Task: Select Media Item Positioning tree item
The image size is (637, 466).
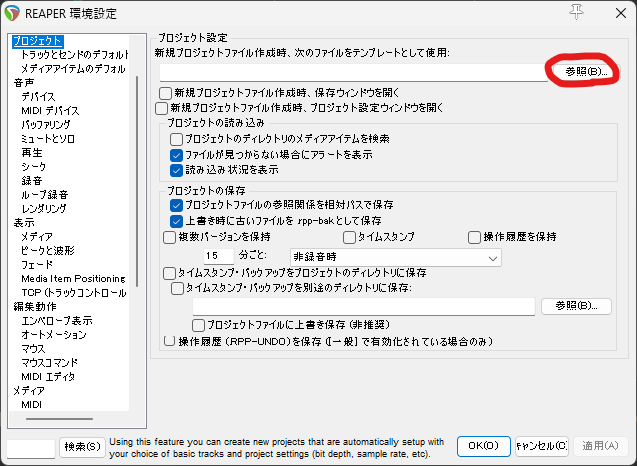Action: pyautogui.click(x=73, y=279)
